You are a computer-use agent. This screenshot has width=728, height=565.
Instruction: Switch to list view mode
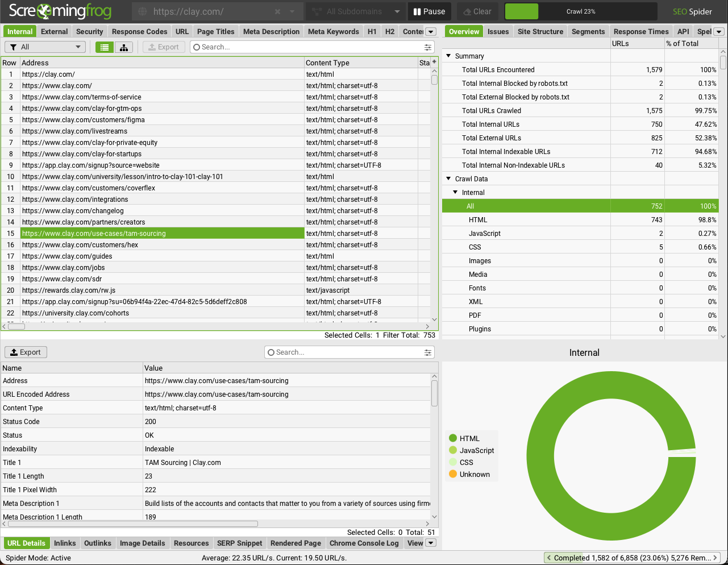105,47
